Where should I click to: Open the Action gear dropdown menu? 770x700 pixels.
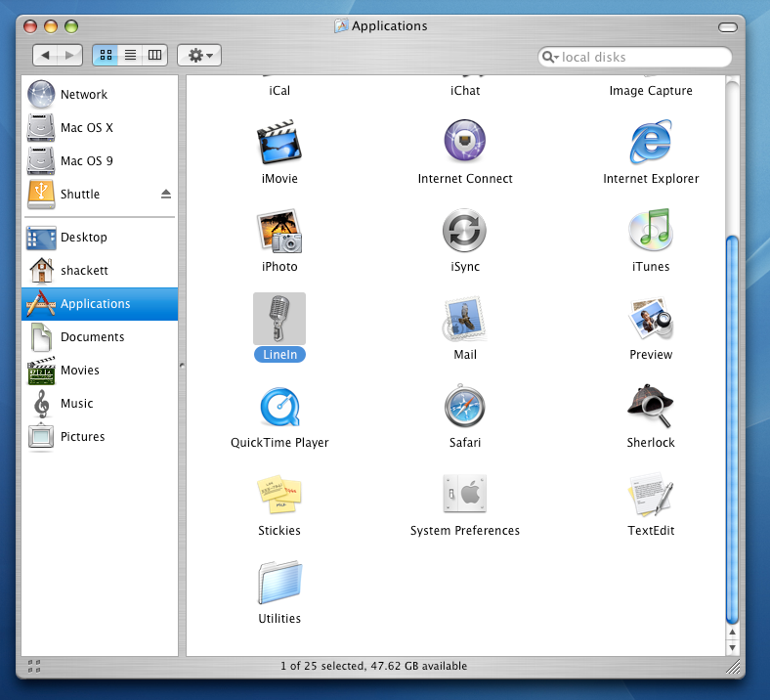199,55
